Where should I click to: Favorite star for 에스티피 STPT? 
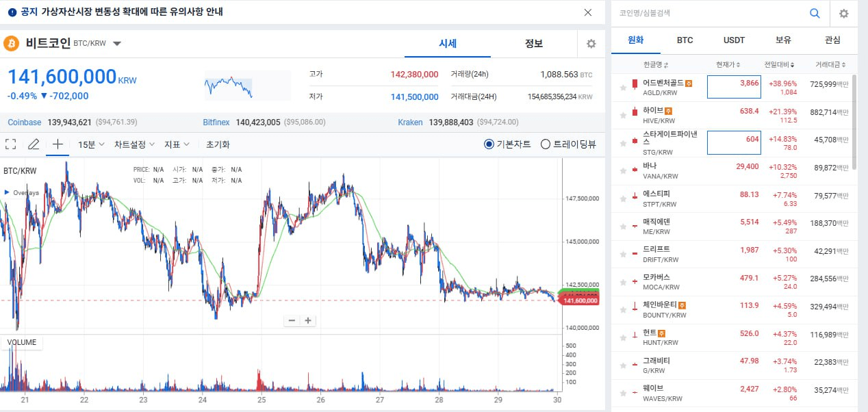[623, 199]
